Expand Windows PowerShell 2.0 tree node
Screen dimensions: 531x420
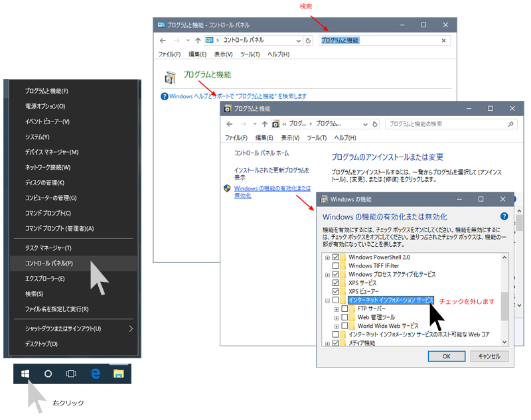[327, 258]
